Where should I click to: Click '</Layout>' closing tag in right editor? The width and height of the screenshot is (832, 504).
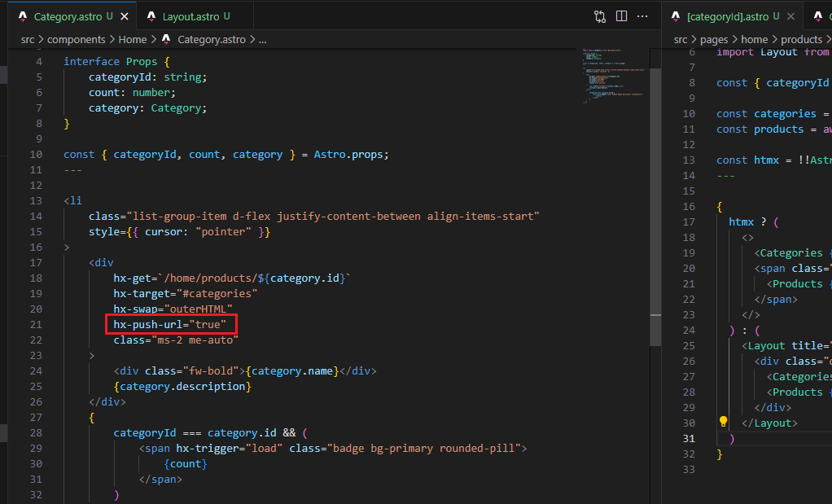(769, 423)
